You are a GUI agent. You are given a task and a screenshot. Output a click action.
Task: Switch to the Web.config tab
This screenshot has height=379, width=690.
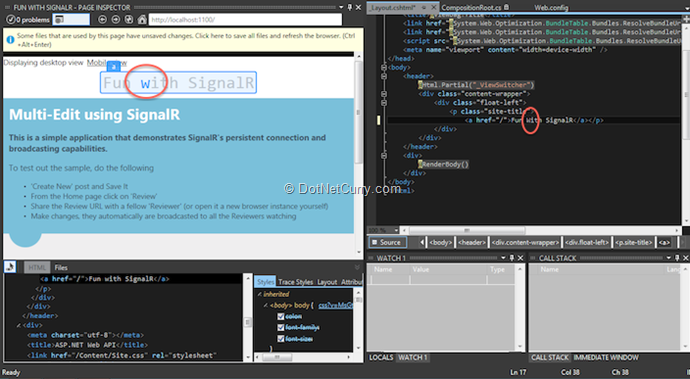(x=551, y=7)
